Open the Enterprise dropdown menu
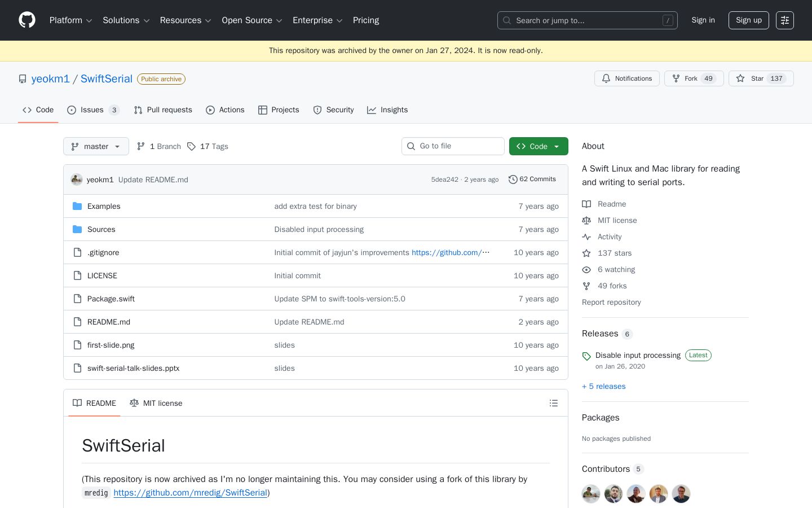The image size is (812, 508). [317, 20]
